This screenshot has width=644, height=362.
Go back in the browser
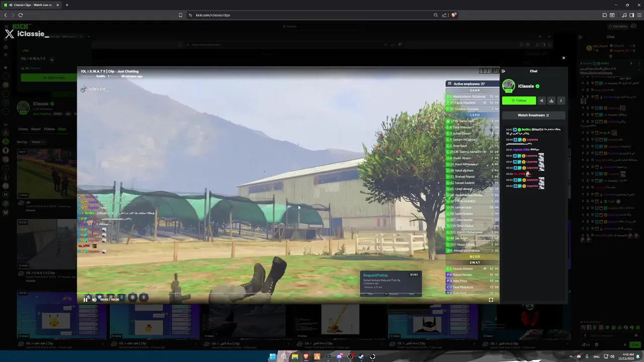pyautogui.click(x=6, y=15)
